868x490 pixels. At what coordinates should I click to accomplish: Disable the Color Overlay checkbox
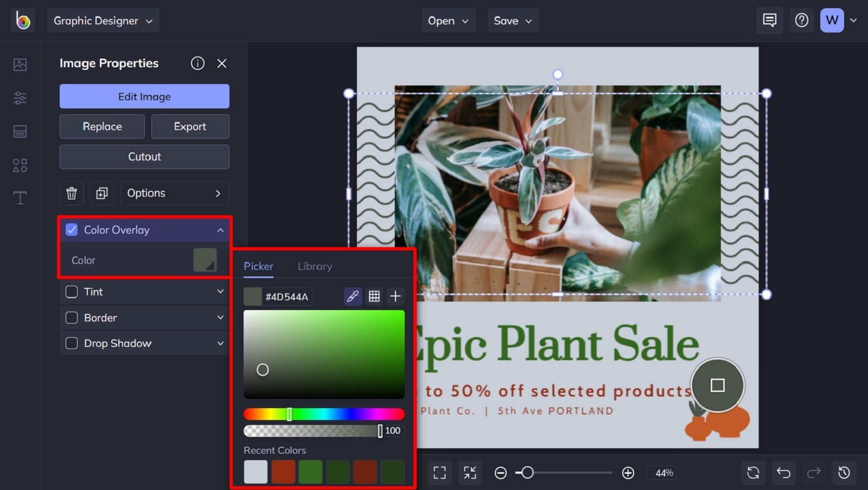point(72,229)
